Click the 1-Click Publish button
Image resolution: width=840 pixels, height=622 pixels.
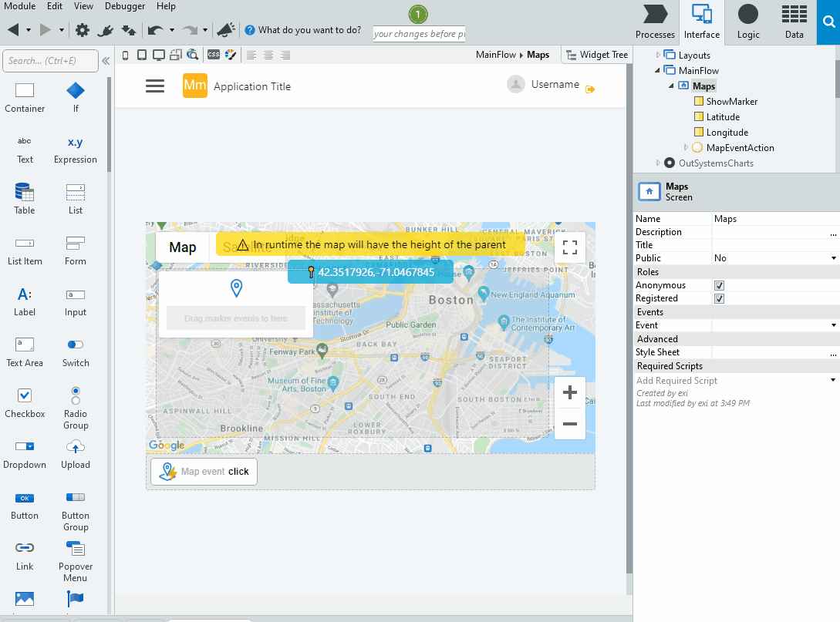tap(418, 15)
